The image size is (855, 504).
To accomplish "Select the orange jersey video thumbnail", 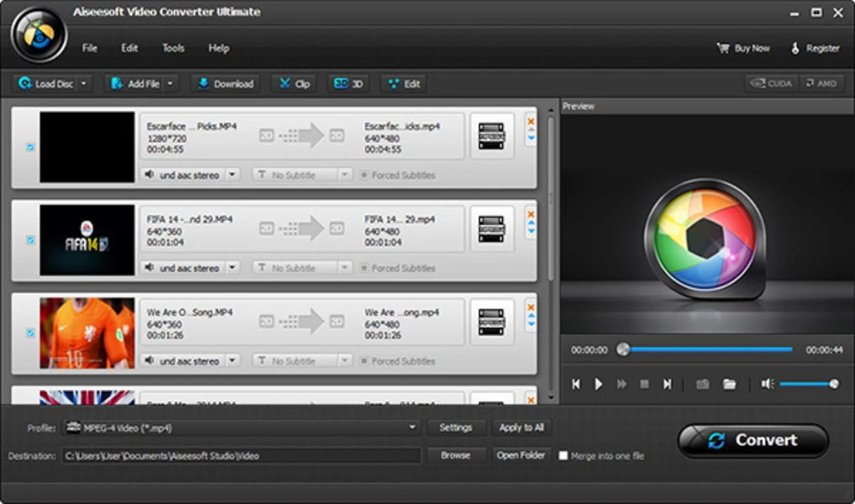I will point(87,333).
